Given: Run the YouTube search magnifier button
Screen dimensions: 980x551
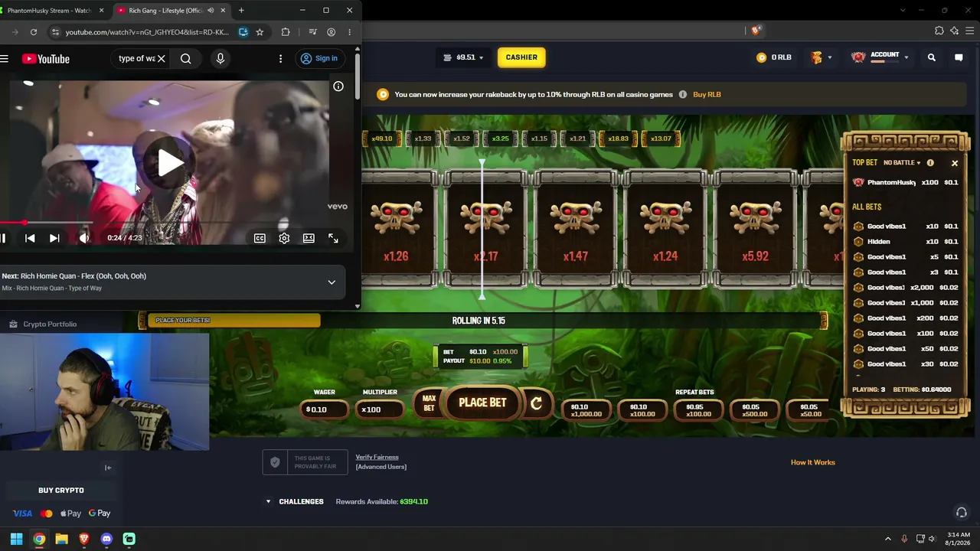Looking at the screenshot, I should point(186,59).
